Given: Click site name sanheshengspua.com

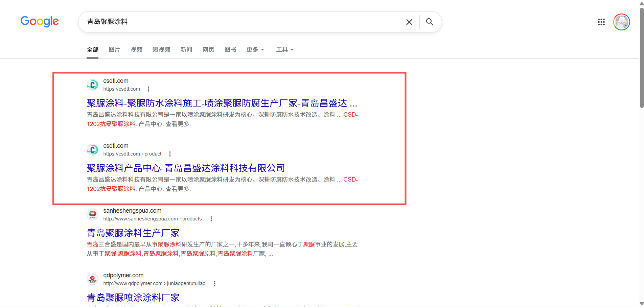Looking at the screenshot, I should pyautogui.click(x=132, y=211).
